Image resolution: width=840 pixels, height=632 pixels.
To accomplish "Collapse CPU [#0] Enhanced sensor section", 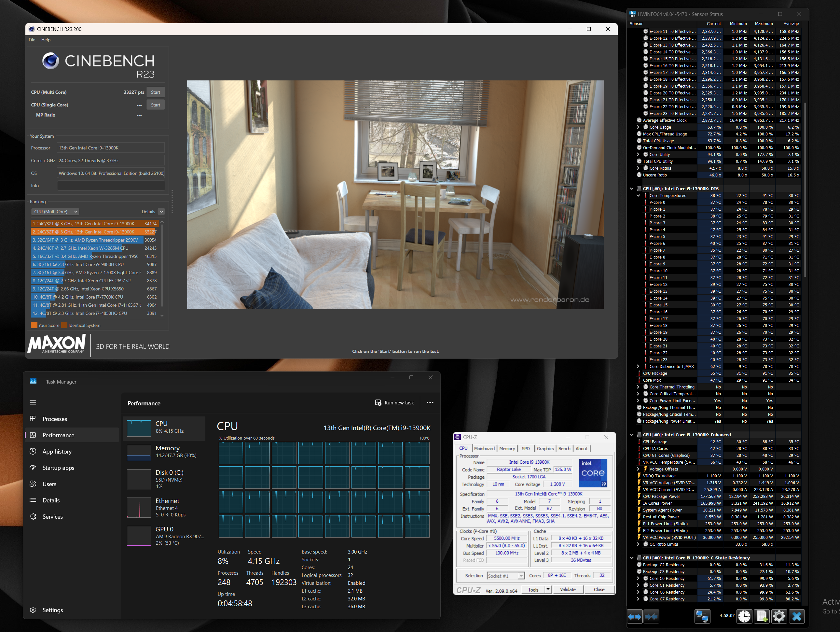I will (632, 435).
